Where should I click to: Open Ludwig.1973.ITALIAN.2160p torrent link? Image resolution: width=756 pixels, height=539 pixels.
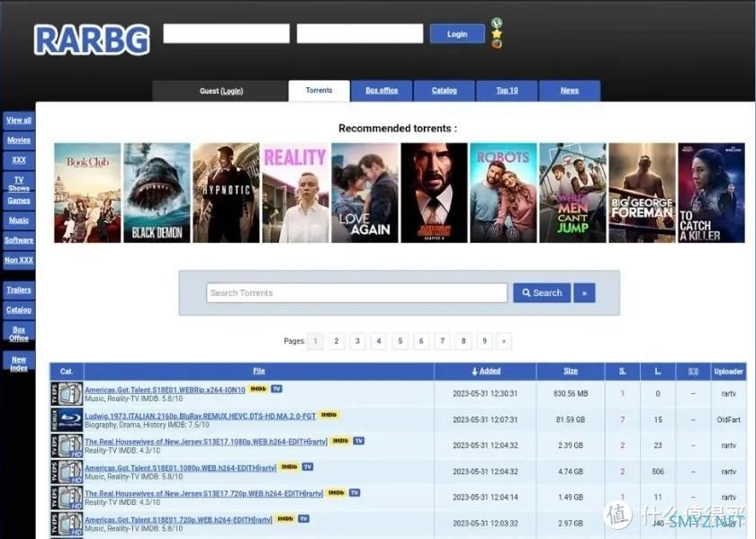click(200, 416)
